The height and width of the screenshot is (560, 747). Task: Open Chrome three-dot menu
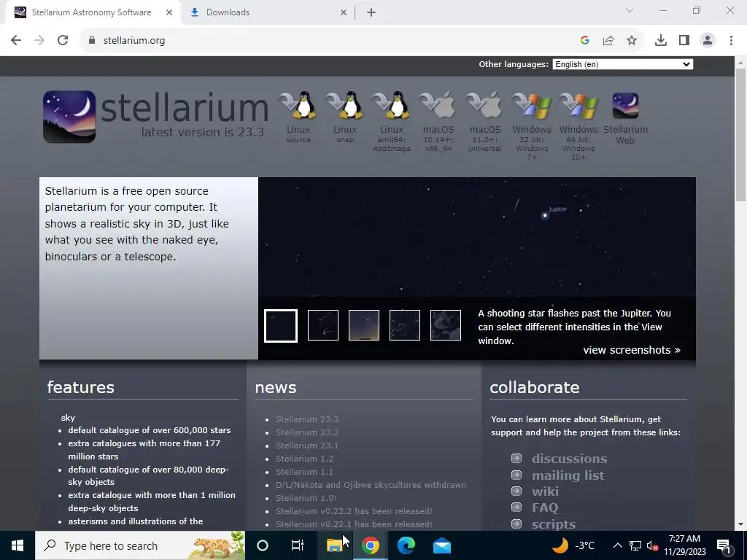[x=731, y=41]
